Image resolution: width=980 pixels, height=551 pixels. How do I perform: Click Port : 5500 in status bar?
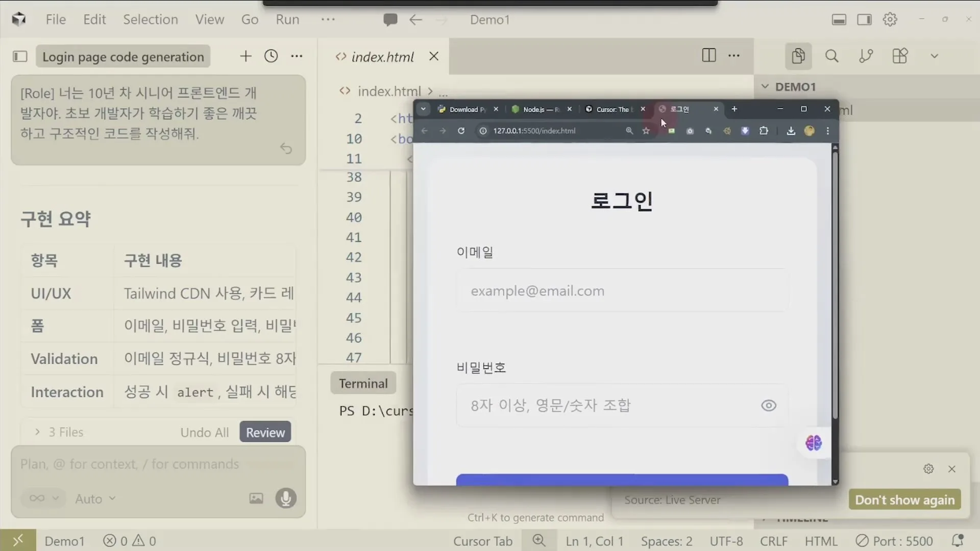[x=894, y=541]
